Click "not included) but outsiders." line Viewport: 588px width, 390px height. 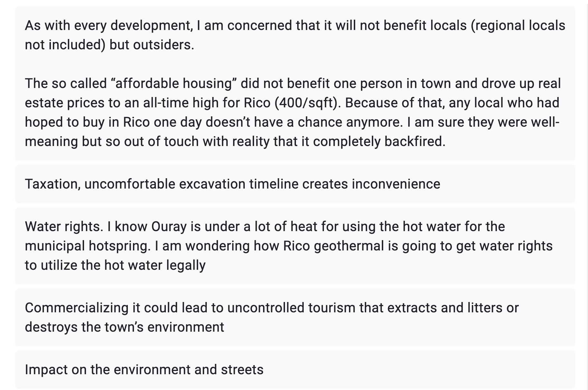109,45
